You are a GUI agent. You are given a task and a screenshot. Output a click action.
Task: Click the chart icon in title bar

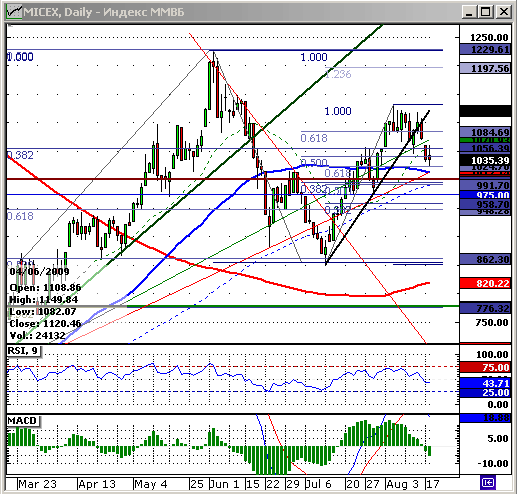pyautogui.click(x=14, y=12)
